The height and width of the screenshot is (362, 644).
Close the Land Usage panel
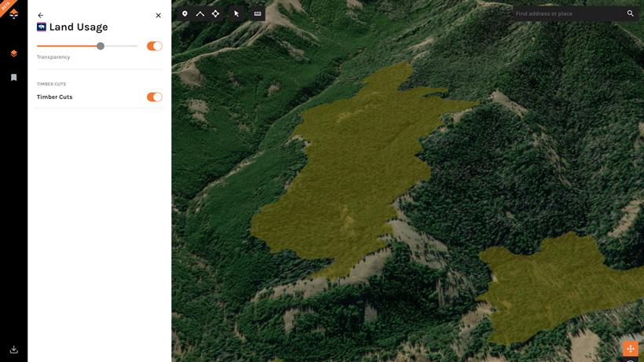(158, 15)
